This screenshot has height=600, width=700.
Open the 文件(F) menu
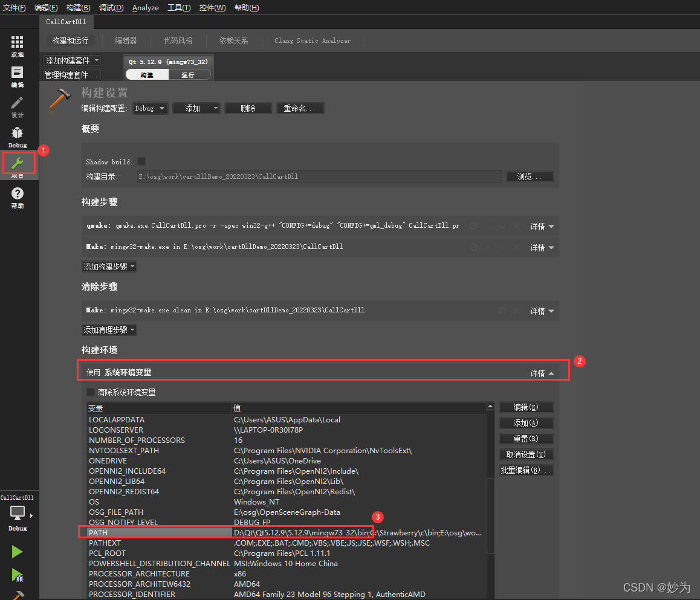(x=15, y=8)
